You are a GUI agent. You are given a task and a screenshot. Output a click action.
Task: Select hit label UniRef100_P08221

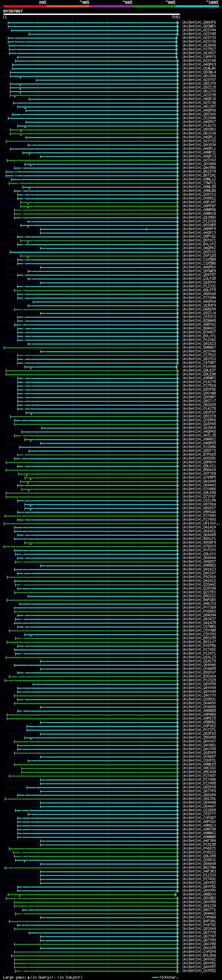tap(199, 852)
